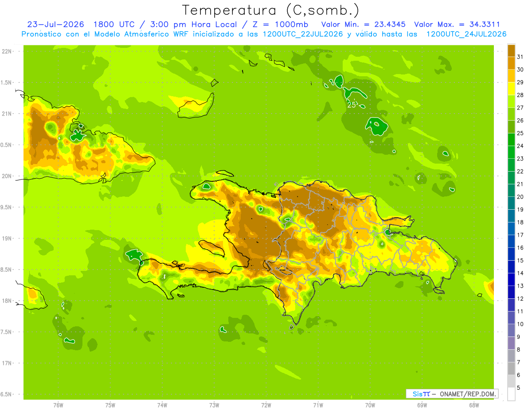Click the '70W' longitude label
Viewport: 532px width, 411px height.
point(370,405)
